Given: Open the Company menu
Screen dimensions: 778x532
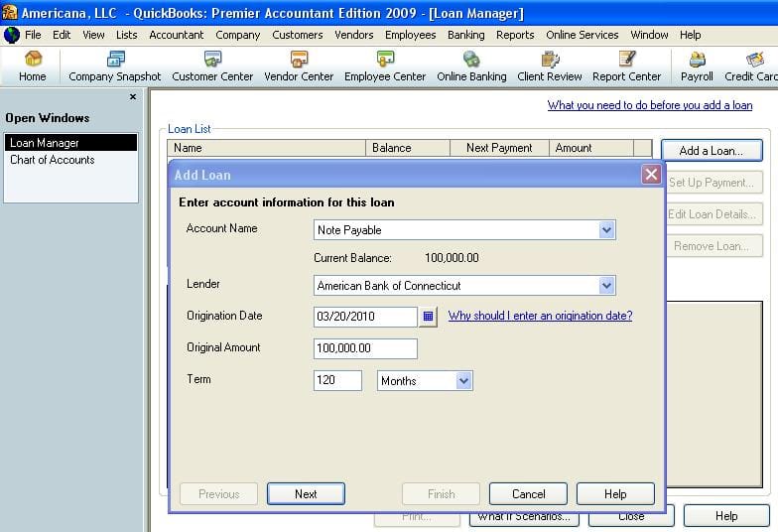Looking at the screenshot, I should click(238, 35).
